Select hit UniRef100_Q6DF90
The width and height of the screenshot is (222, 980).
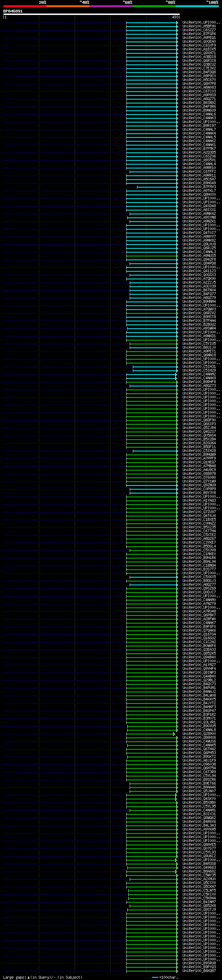tap(199, 420)
